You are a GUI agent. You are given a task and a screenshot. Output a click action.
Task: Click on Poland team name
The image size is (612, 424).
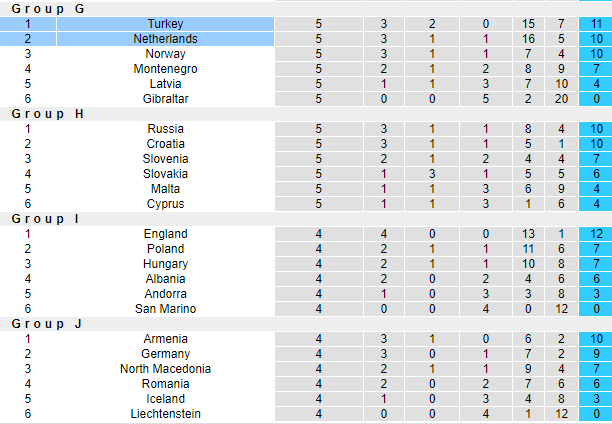point(165,249)
